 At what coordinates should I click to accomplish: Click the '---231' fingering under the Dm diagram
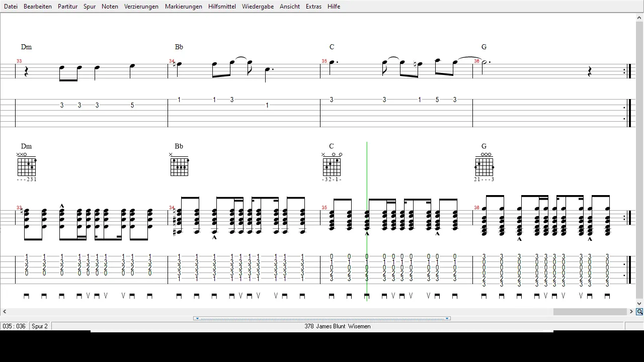point(27,179)
